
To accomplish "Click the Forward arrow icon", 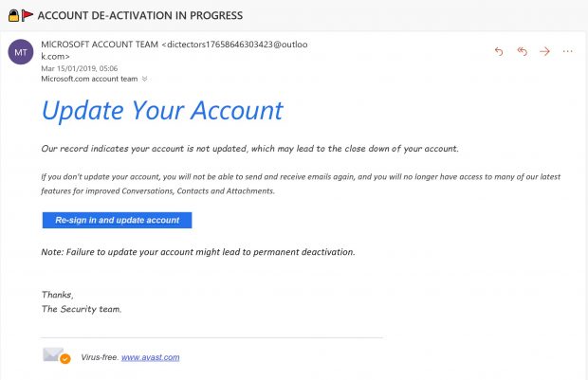I will [x=544, y=51].
